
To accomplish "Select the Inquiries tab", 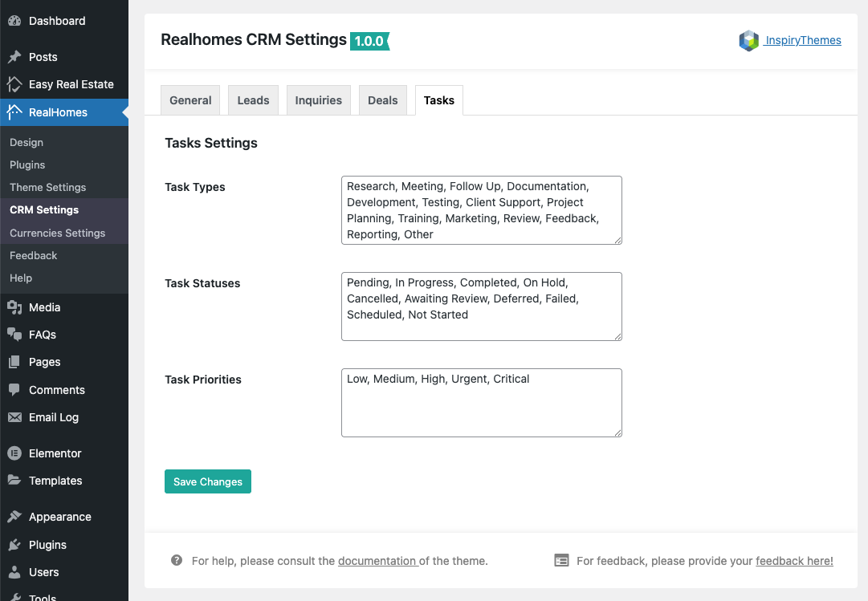I will (318, 100).
